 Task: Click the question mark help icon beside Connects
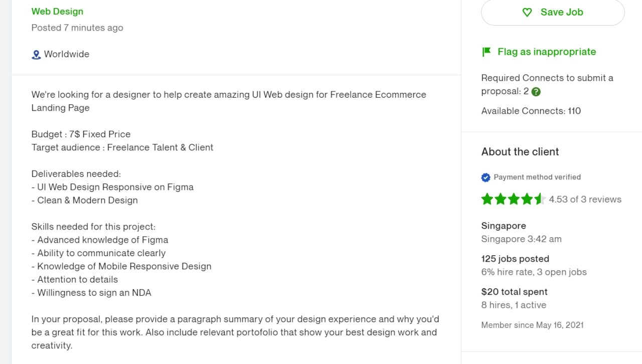(x=536, y=92)
